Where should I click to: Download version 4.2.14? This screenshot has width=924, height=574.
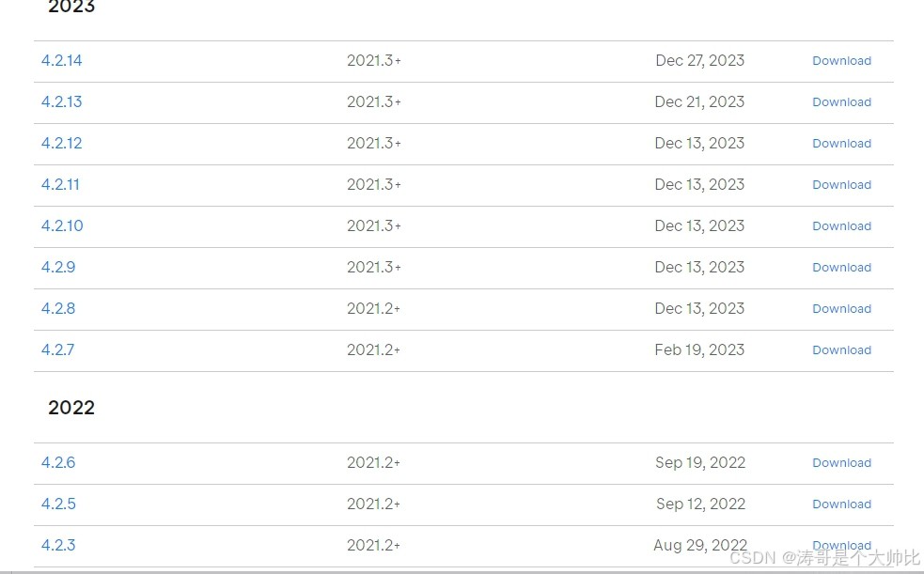841,61
